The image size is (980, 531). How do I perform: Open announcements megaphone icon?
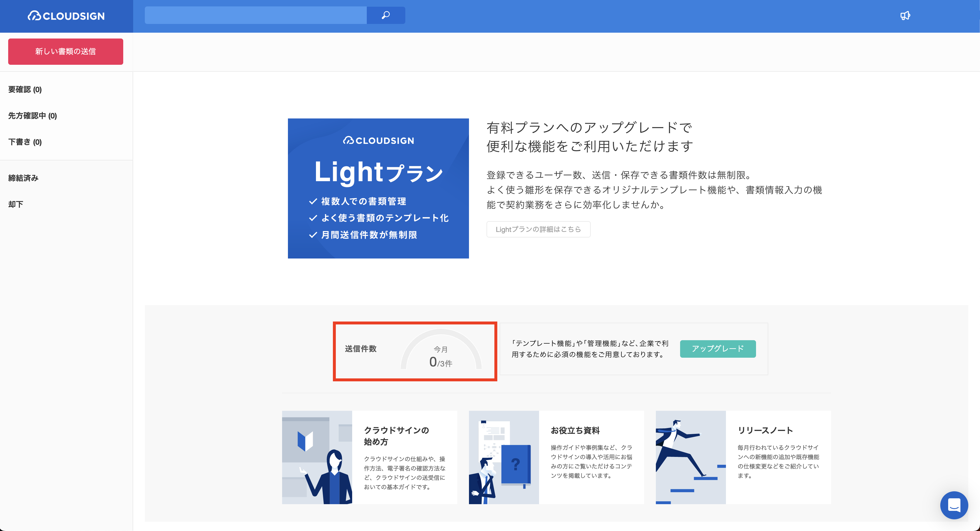[x=905, y=15]
